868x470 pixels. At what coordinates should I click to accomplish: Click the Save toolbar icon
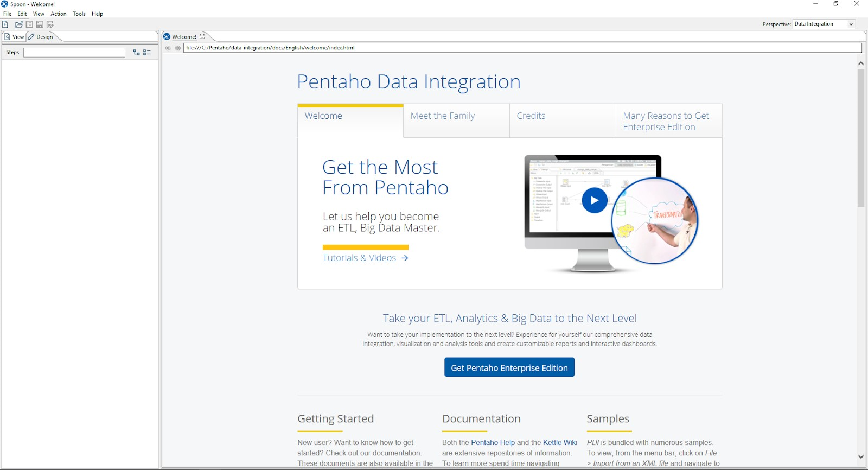[40, 24]
